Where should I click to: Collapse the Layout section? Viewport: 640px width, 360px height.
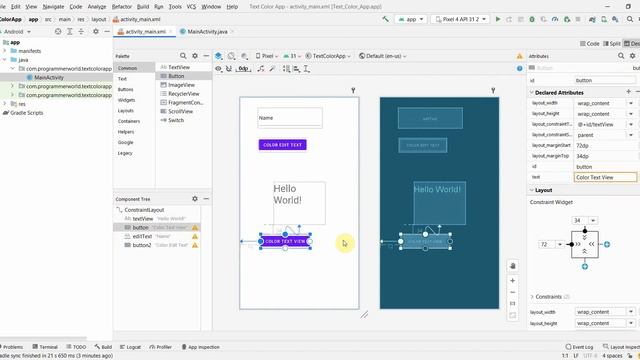click(x=532, y=190)
